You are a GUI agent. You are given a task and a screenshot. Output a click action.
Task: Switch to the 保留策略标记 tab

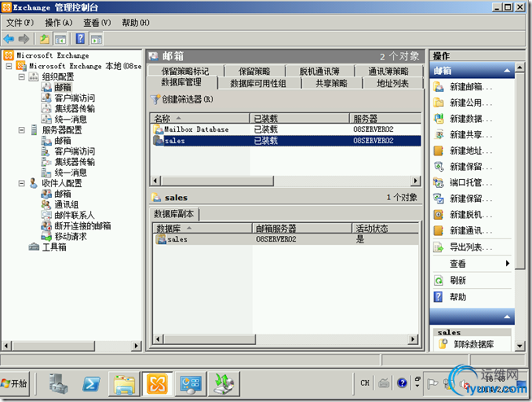(x=185, y=71)
